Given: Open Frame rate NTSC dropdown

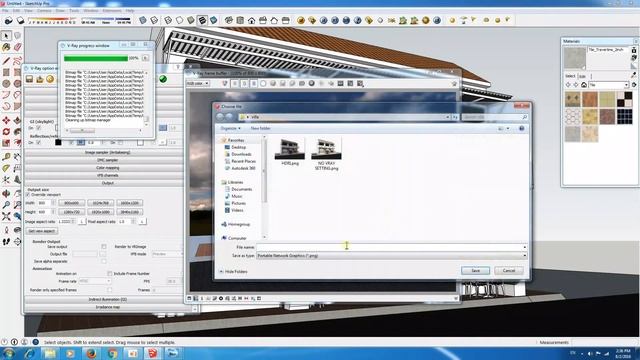Looking at the screenshot, I should (95, 281).
